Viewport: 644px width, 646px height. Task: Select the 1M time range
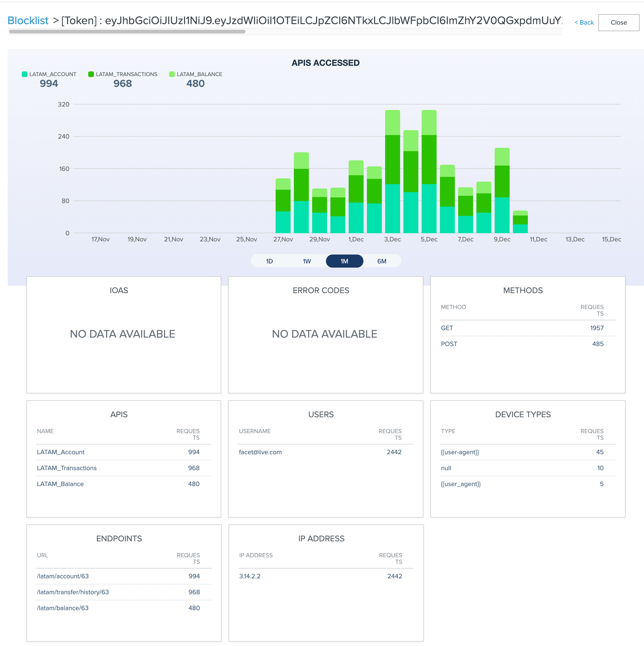(x=344, y=261)
